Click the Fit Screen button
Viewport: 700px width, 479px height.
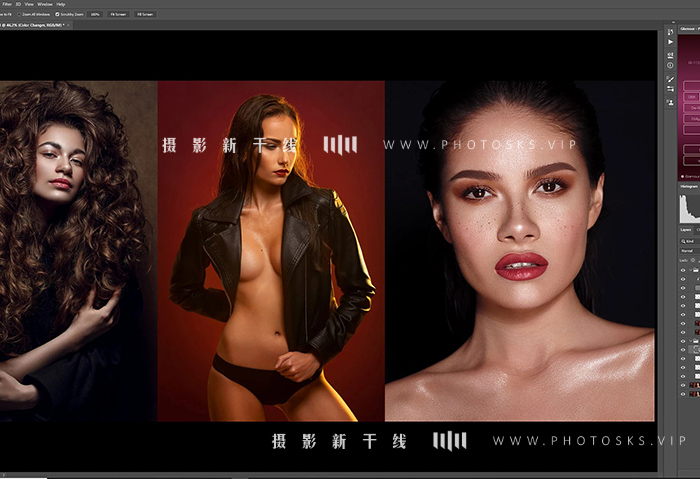pyautogui.click(x=118, y=14)
